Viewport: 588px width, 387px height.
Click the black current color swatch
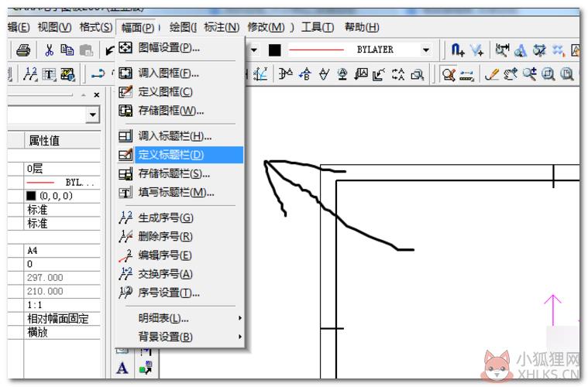274,50
